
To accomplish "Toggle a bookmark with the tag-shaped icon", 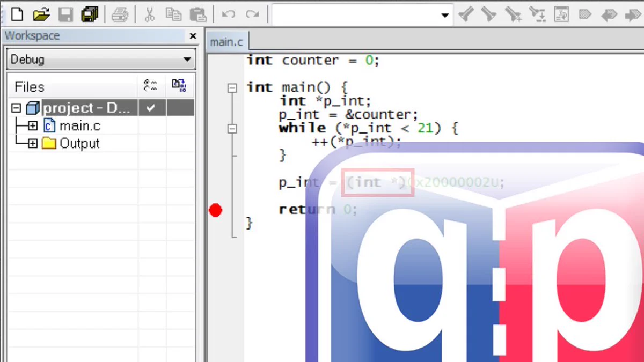I will (585, 14).
